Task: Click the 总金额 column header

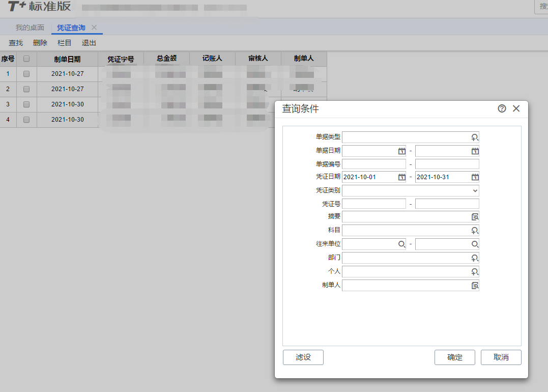Action: [167, 59]
